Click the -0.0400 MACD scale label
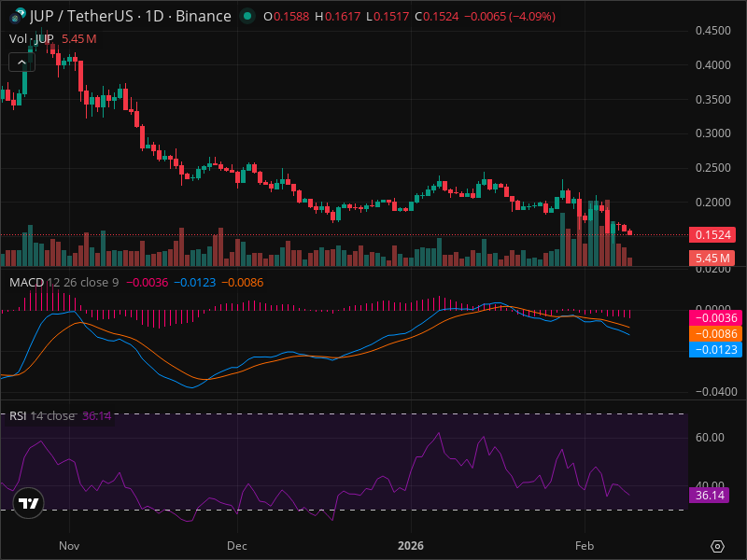 tap(715, 391)
